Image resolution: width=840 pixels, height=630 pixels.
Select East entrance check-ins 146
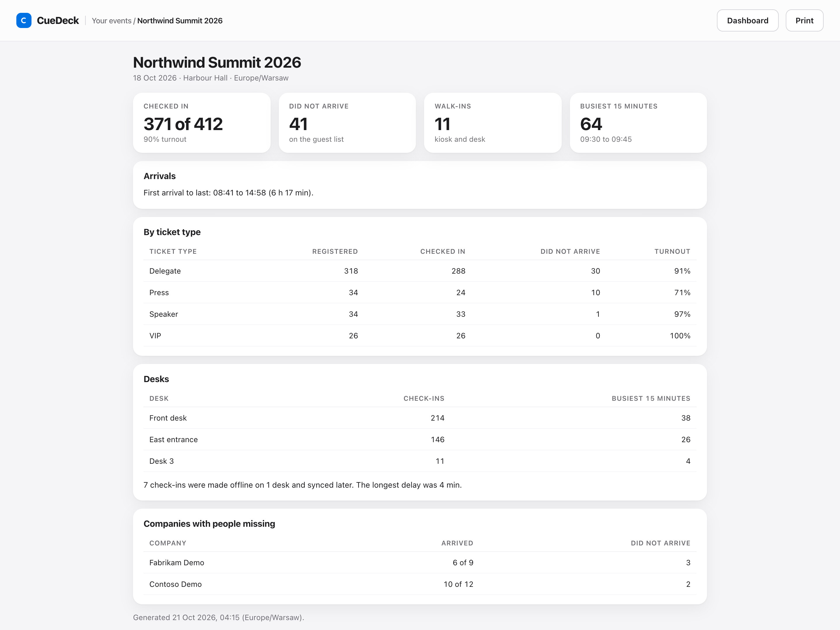(437, 440)
